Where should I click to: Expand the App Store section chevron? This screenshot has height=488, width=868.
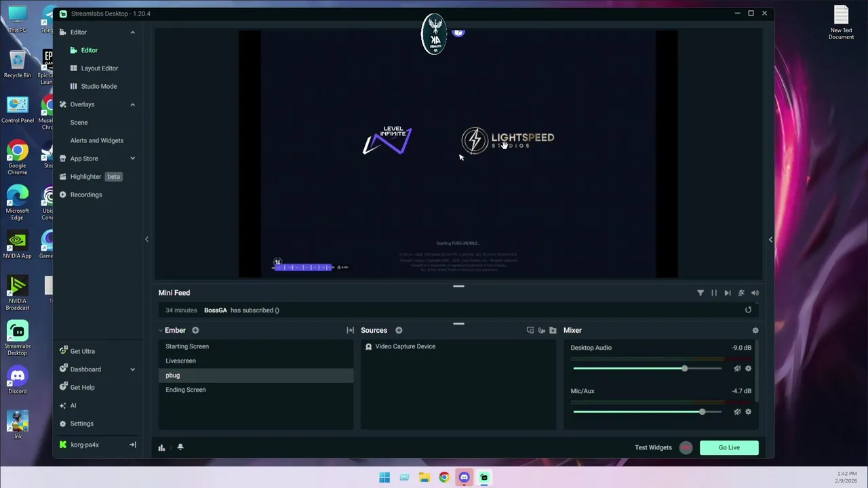[133, 159]
